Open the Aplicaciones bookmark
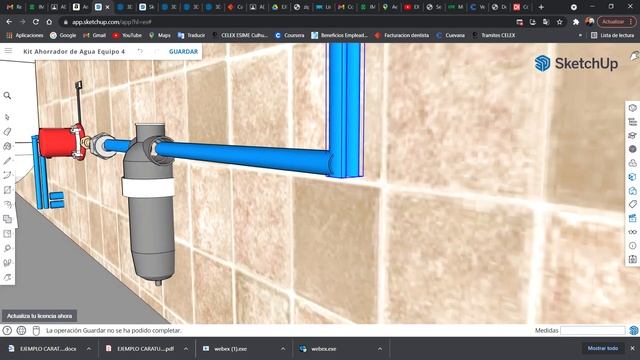640x360 pixels. (24, 36)
